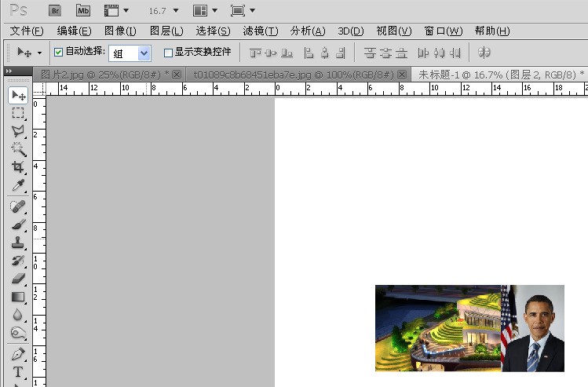This screenshot has width=588, height=387.
Task: Open the 滤镜(T) menu
Action: point(261,31)
